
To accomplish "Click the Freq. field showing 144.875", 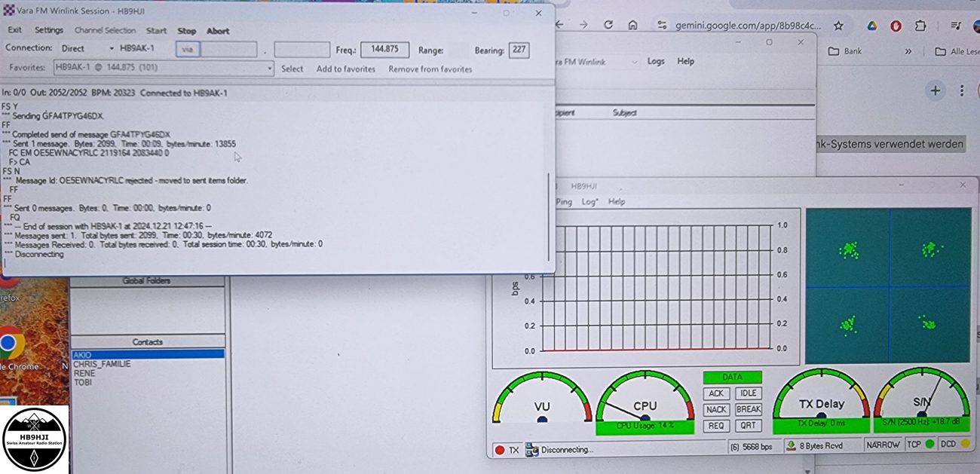I will coord(384,50).
